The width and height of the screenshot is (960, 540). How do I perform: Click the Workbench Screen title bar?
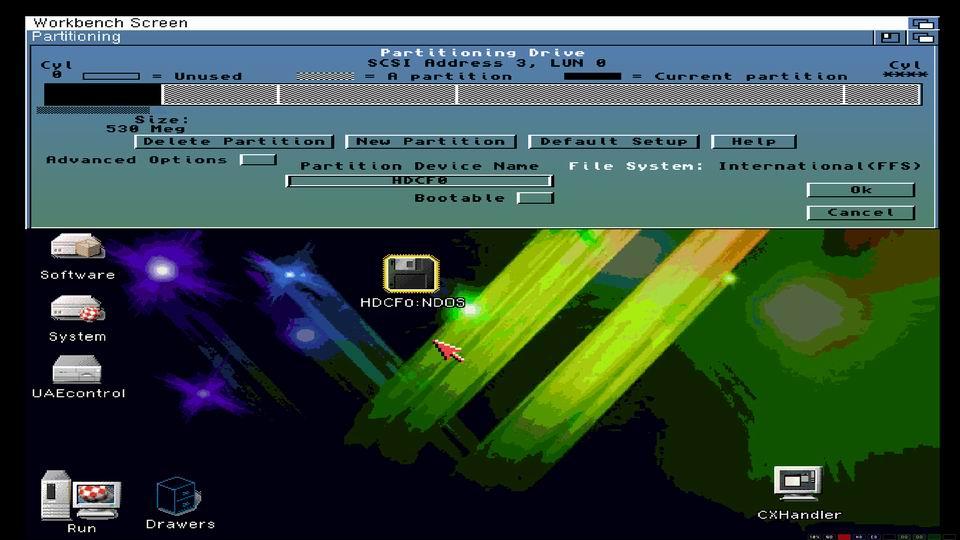click(467, 23)
